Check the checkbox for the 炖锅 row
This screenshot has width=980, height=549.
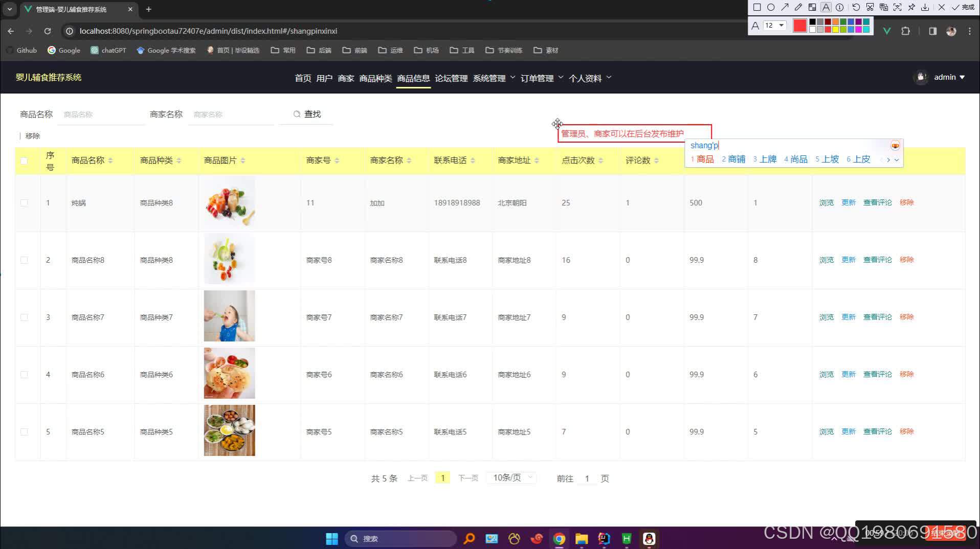pos(24,202)
